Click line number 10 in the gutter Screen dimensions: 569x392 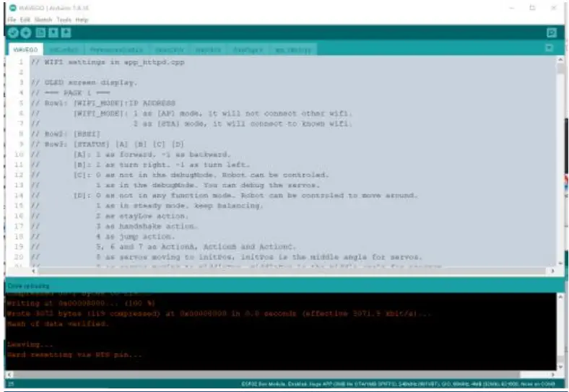pyautogui.click(x=19, y=154)
